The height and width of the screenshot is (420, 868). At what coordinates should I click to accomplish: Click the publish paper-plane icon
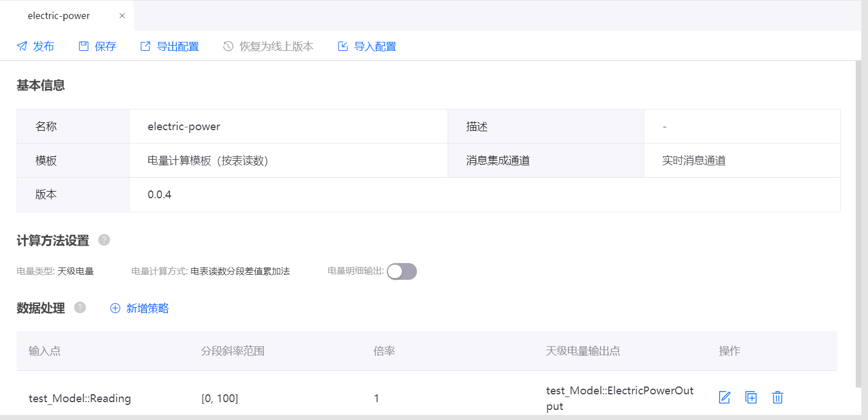(x=22, y=46)
